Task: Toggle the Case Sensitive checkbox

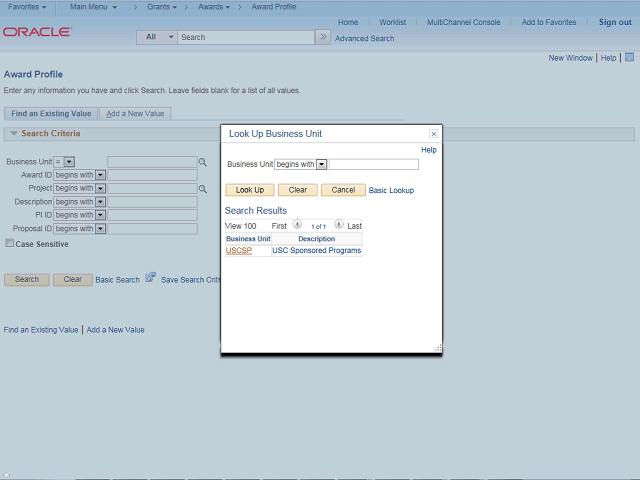Action: coord(9,243)
